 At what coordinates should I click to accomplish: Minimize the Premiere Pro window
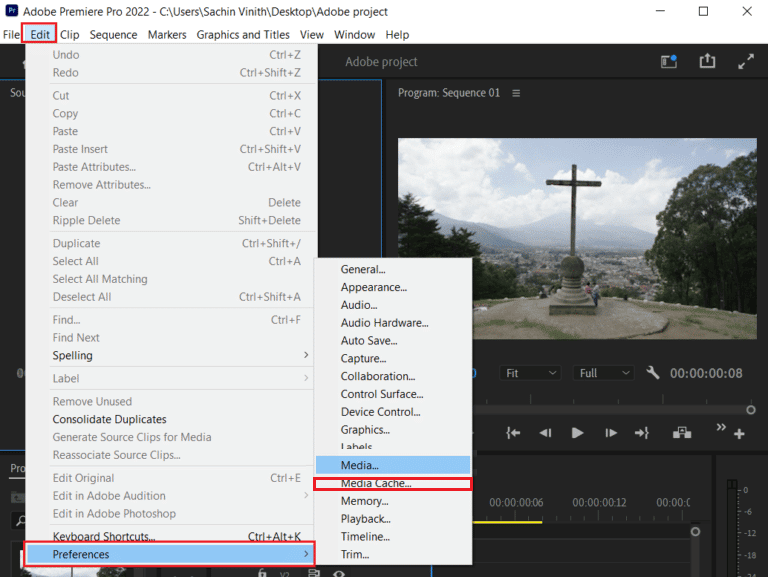[660, 11]
